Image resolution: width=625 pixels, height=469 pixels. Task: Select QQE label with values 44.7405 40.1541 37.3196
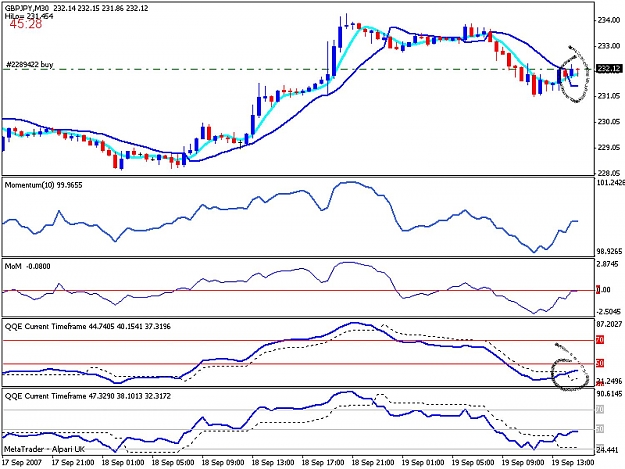click(x=88, y=327)
